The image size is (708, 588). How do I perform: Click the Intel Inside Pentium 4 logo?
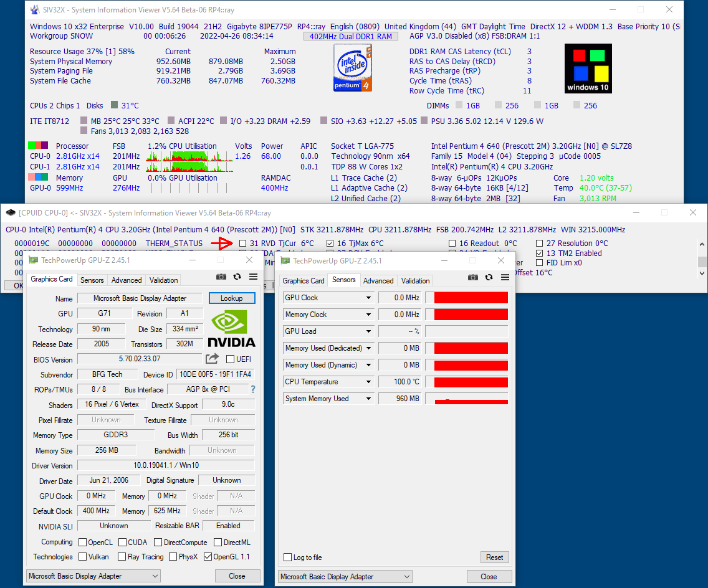(x=353, y=69)
